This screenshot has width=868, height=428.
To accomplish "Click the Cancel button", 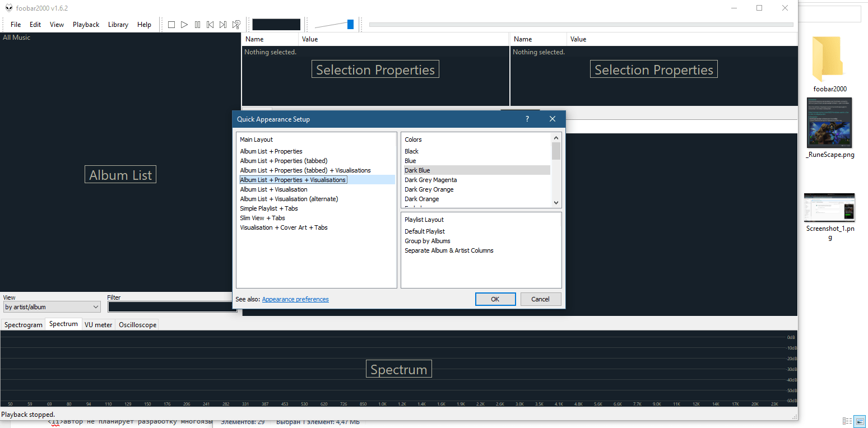I will 541,299.
